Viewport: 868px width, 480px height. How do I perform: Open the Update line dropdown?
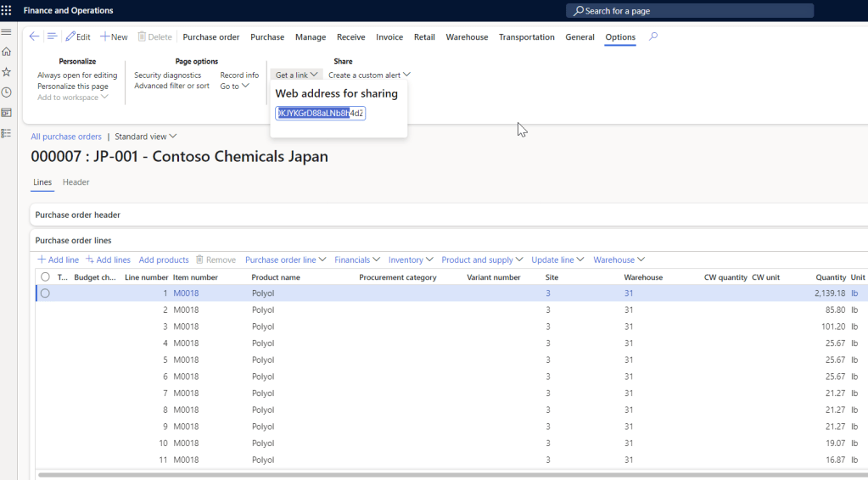coord(557,260)
